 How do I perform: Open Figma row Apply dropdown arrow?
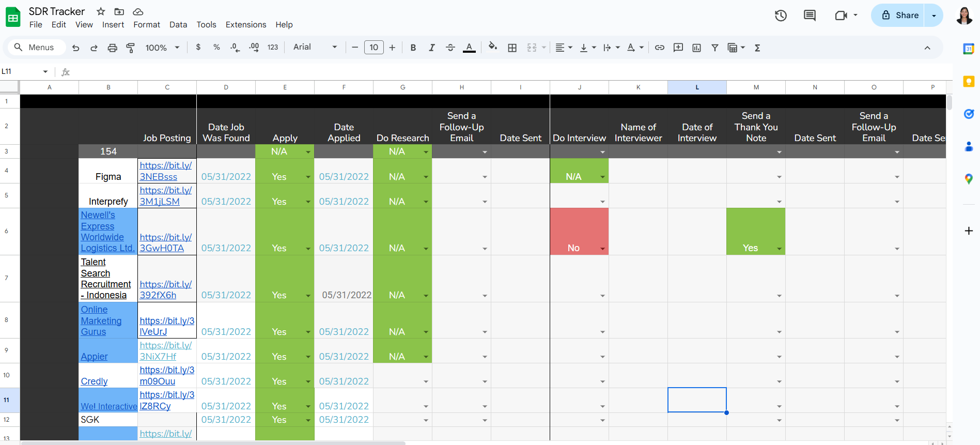tap(308, 177)
